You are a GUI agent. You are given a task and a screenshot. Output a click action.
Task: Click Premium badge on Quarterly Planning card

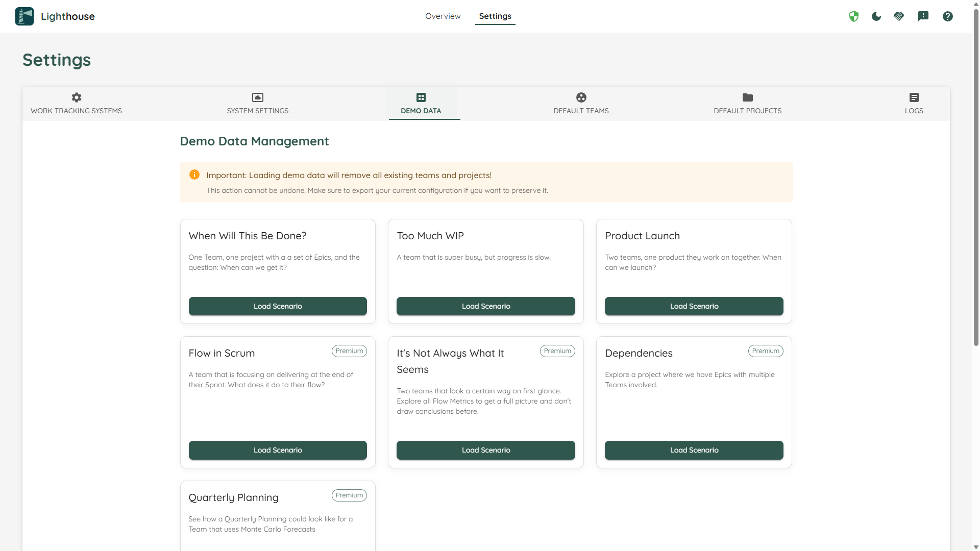tap(349, 495)
